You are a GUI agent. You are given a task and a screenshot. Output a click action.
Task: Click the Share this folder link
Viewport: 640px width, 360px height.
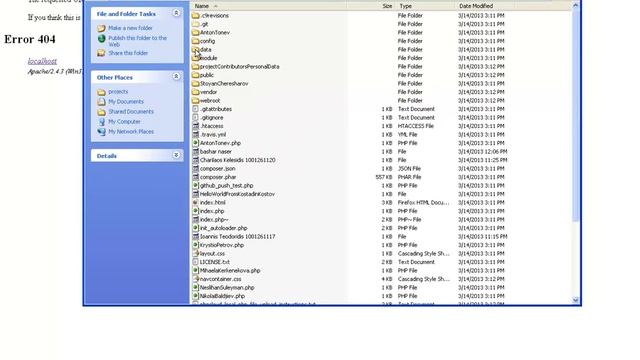coord(128,53)
